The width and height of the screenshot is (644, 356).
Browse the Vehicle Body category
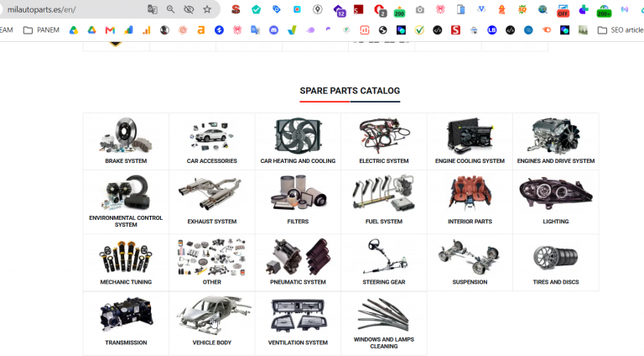point(212,323)
